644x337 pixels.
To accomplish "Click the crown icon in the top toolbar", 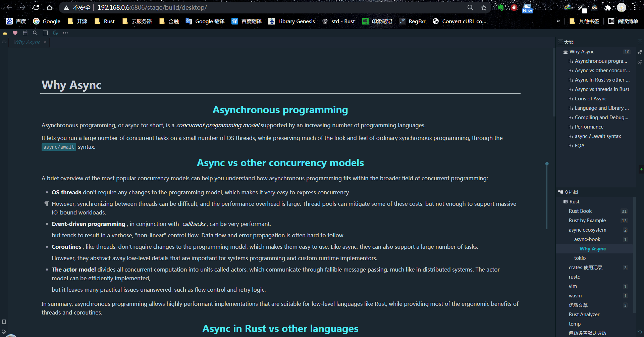I will [x=5, y=33].
